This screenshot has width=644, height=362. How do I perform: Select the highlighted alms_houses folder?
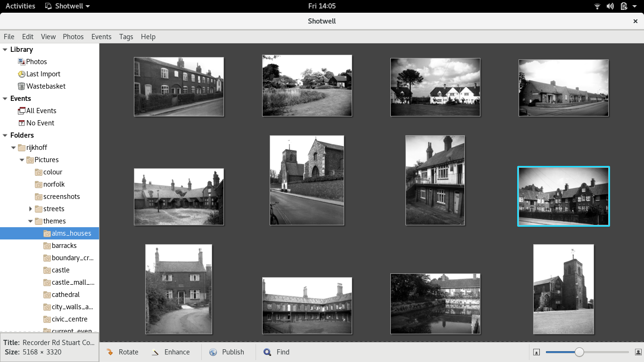click(50, 233)
